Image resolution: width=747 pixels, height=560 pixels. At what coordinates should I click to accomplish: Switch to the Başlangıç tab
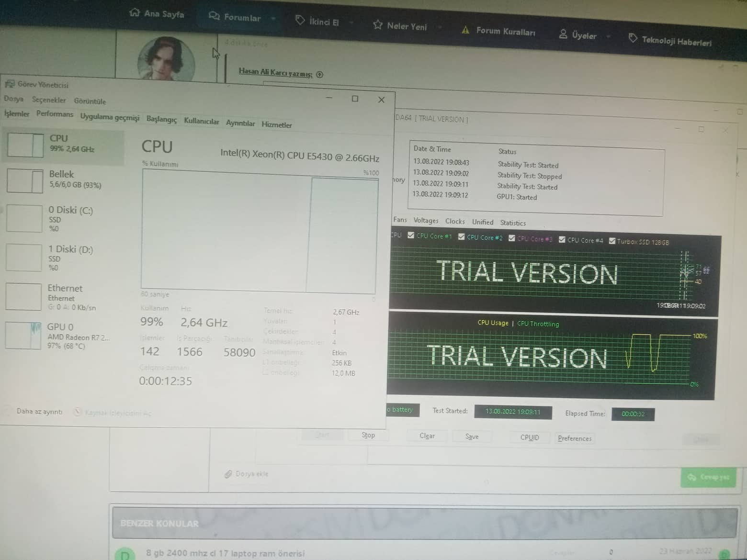click(161, 119)
